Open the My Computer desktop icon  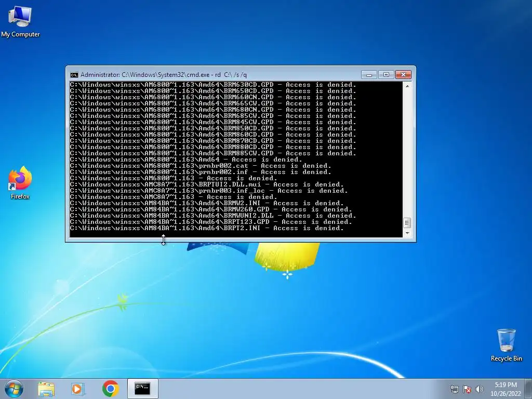click(x=20, y=21)
